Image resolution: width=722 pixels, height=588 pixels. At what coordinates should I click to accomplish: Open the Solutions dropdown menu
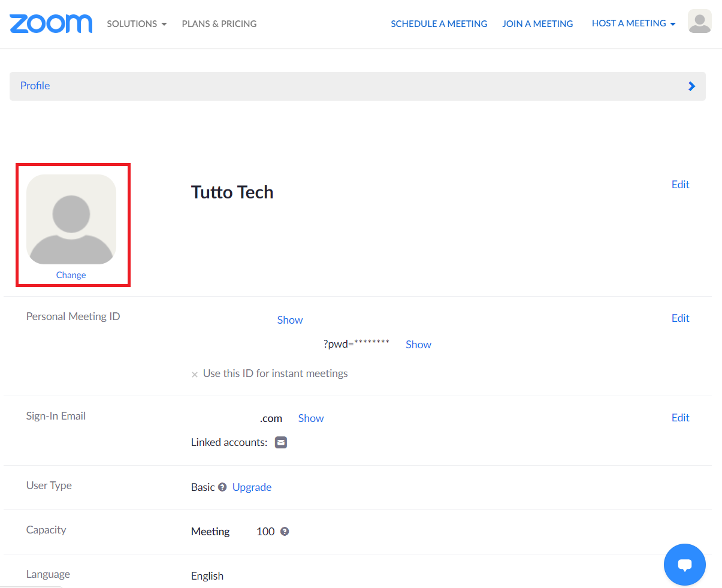pos(137,24)
